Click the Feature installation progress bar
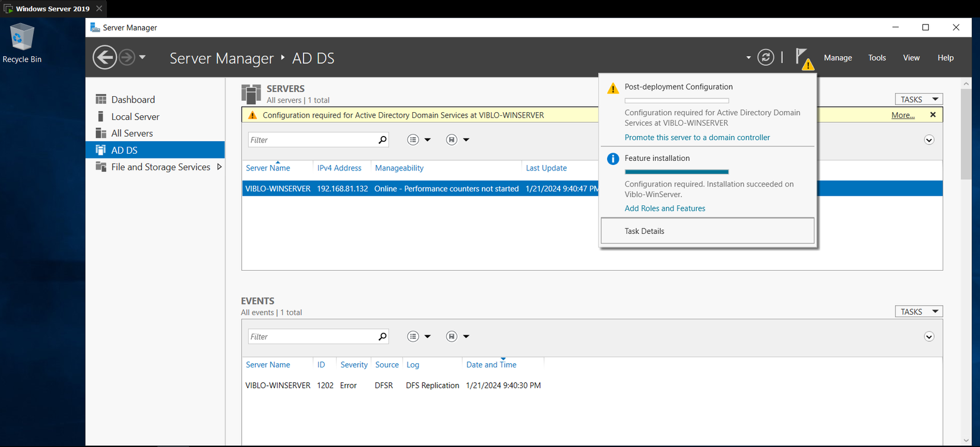980x447 pixels. pyautogui.click(x=676, y=172)
